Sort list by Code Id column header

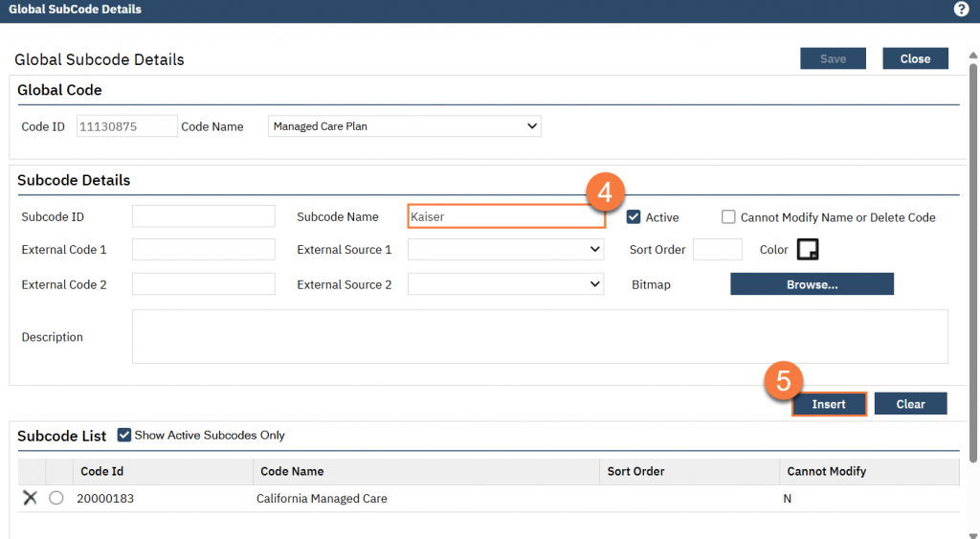click(x=102, y=471)
